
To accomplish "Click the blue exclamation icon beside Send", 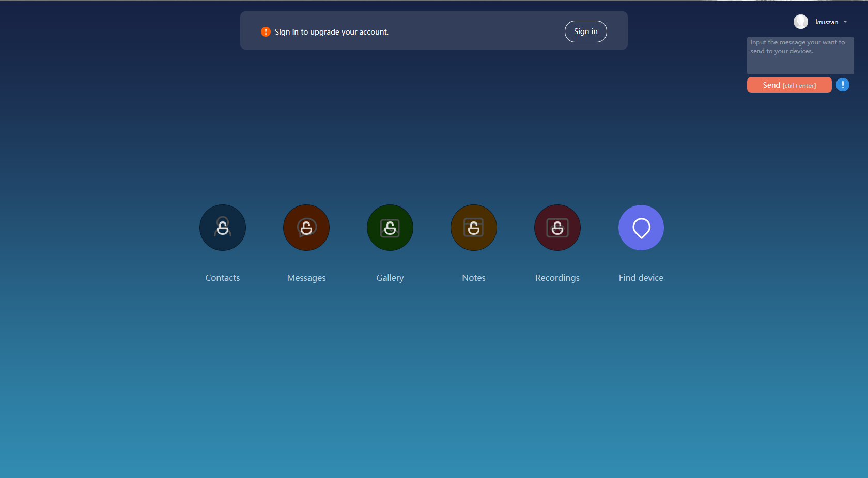I will click(843, 85).
